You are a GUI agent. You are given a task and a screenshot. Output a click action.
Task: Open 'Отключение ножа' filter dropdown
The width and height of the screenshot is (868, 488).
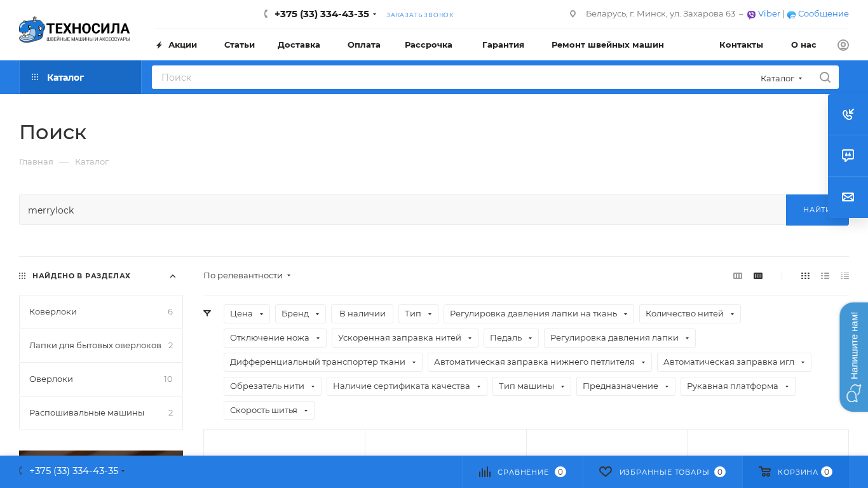coord(275,338)
